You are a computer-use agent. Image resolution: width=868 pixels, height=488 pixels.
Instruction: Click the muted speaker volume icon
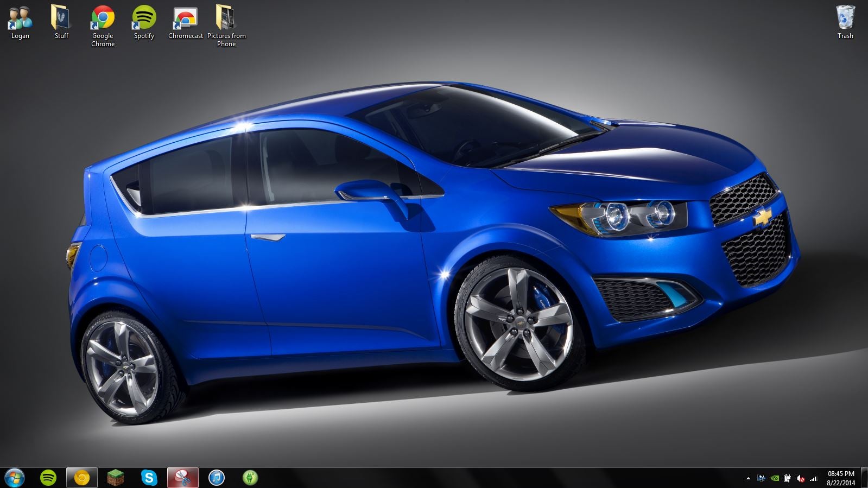pyautogui.click(x=801, y=478)
